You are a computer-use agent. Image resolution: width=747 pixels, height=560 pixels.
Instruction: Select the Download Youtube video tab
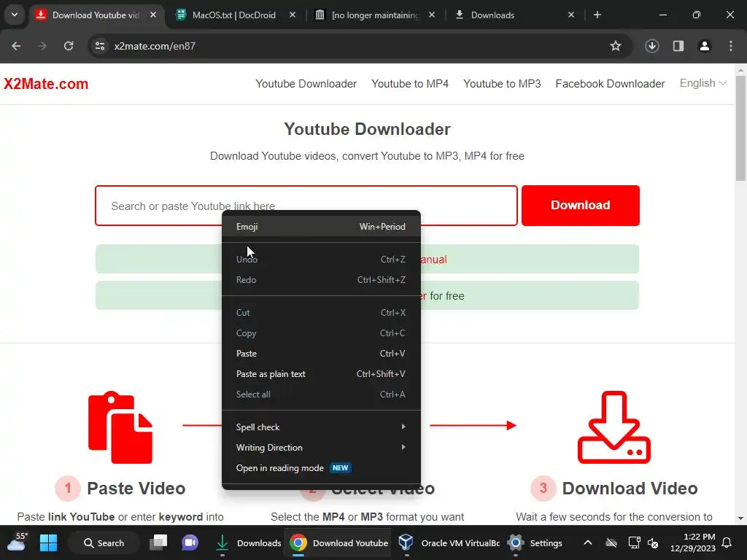pos(96,15)
